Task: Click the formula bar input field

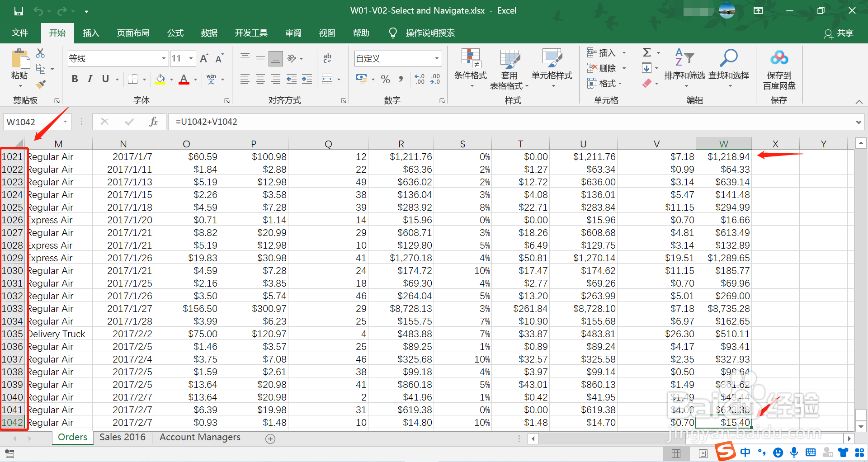Action: point(511,122)
